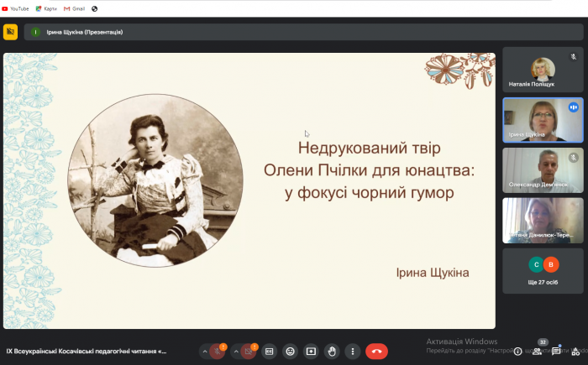Leave the call with red hang-up button

(x=376, y=352)
